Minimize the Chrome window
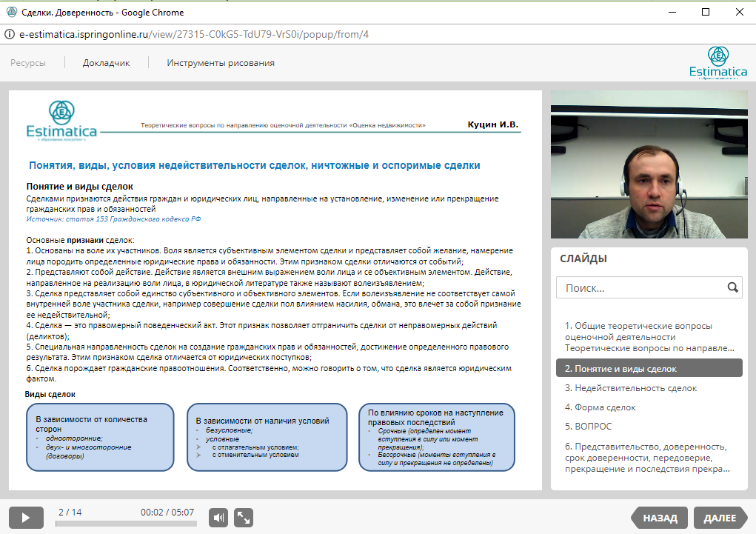The image size is (756, 534). [672, 12]
